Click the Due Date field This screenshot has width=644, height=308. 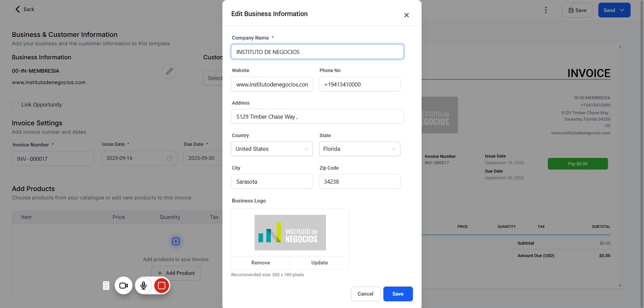pos(203,158)
